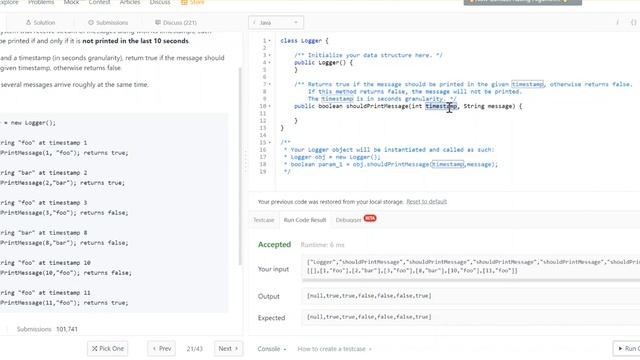Click the Runtime: 6 ms text
This screenshot has height=360, width=640.
coord(322,245)
